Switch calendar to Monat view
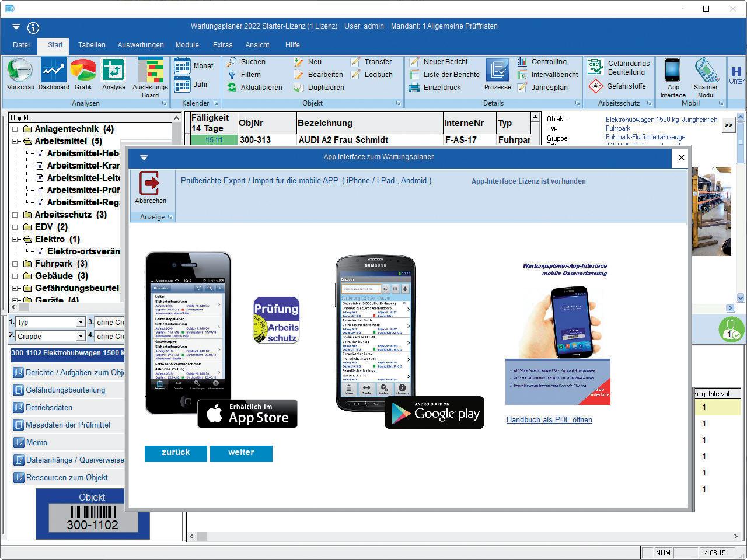Image resolution: width=747 pixels, height=560 pixels. click(x=194, y=66)
